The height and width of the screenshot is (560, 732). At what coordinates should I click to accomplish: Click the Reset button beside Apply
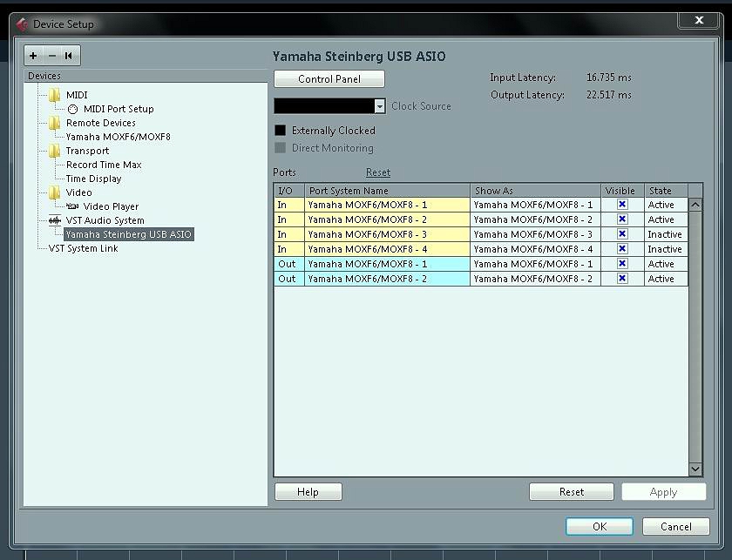tap(572, 492)
